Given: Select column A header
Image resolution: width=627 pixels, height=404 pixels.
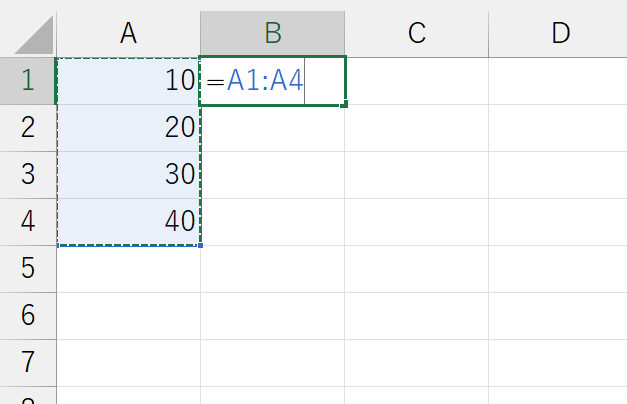Looking at the screenshot, I should tap(128, 33).
